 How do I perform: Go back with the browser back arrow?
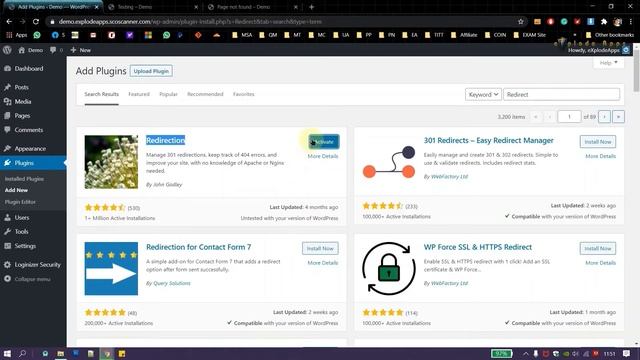(9, 22)
